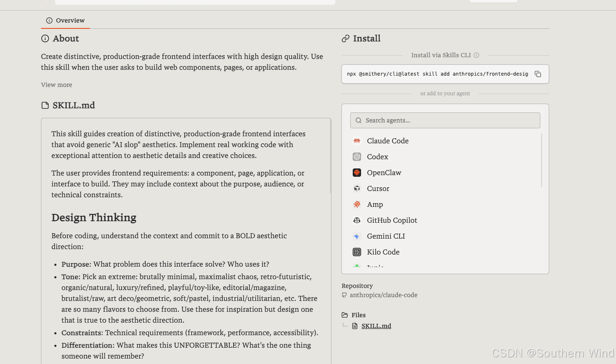Open the anthropics/claude-code repository link
Viewport: 616px width, 364px height.
tap(383, 295)
